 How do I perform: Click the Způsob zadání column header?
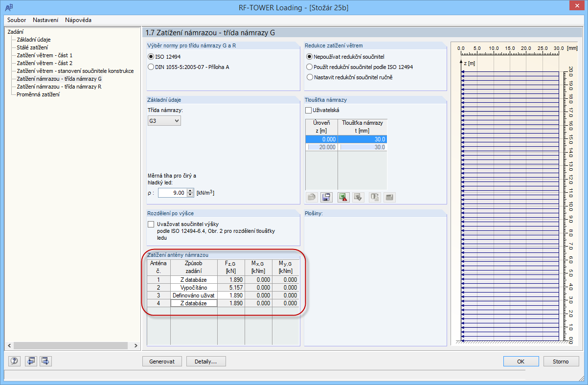click(194, 267)
